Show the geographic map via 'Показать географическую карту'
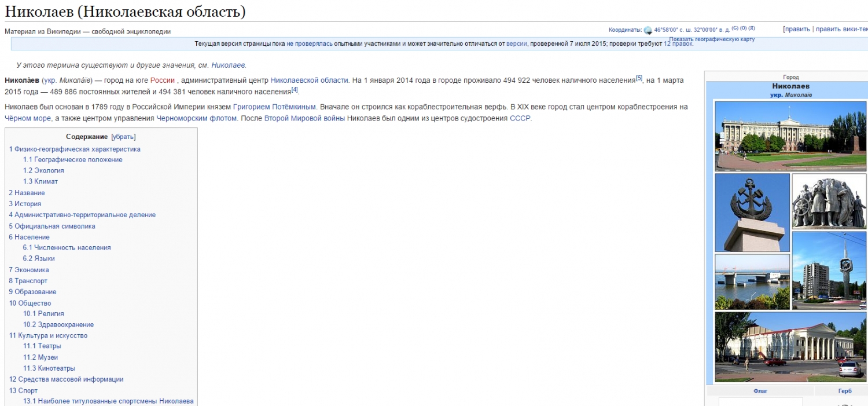868x406 pixels. (712, 39)
